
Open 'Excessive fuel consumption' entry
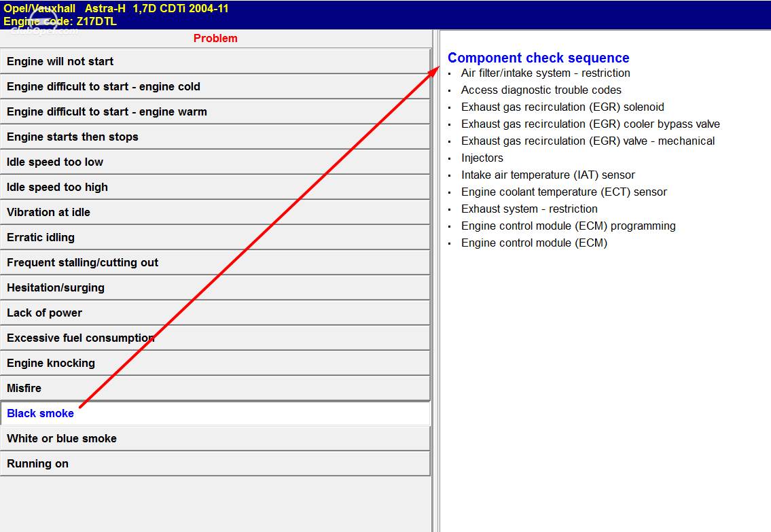point(215,337)
